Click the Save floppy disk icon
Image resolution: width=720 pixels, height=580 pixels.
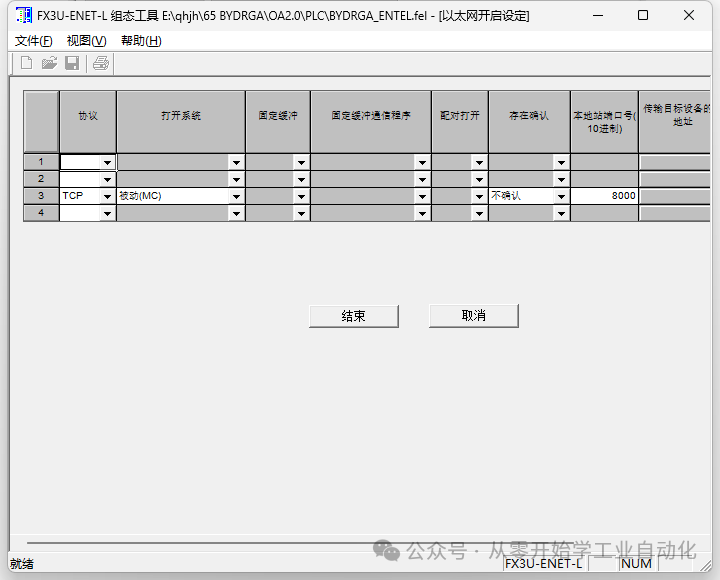click(x=72, y=63)
